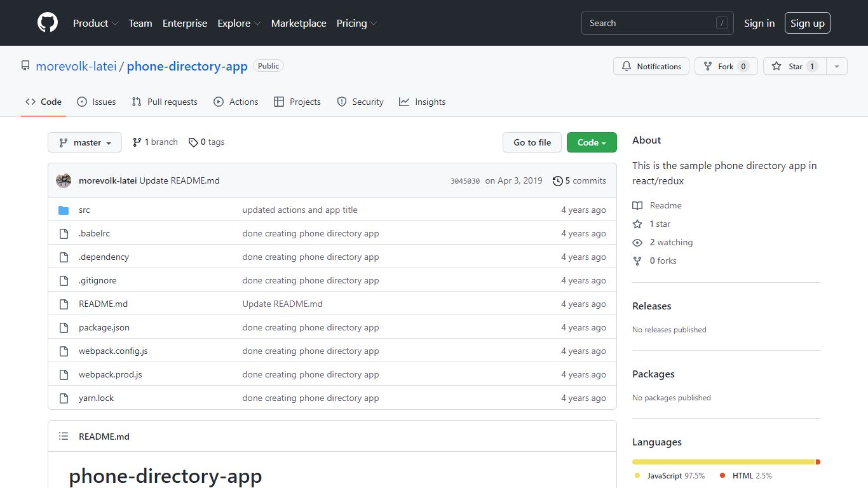Click the star icon beside 1 star
Viewport: 868px width, 488px height.
637,224
